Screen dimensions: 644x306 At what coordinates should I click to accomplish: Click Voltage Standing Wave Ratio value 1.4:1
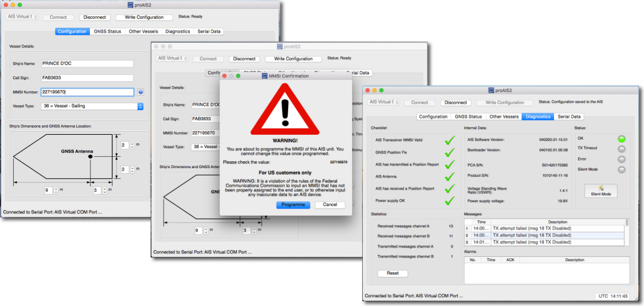562,191
